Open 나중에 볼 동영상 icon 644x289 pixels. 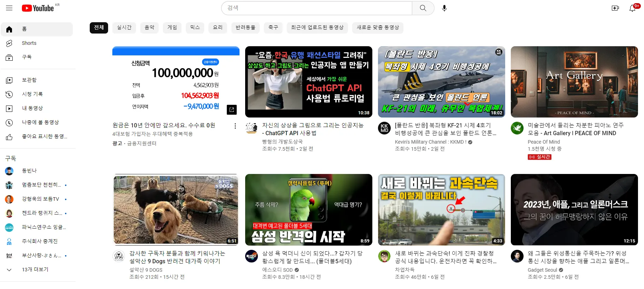click(9, 122)
